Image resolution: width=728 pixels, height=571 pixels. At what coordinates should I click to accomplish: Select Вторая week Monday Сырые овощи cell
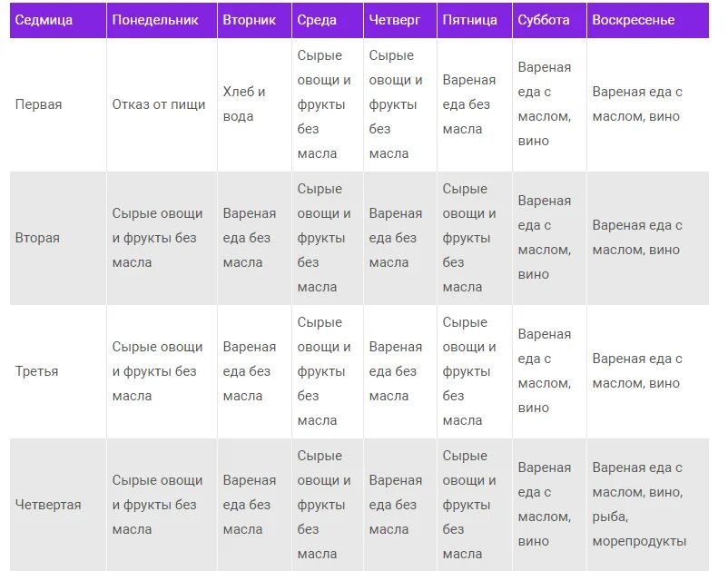click(162, 238)
